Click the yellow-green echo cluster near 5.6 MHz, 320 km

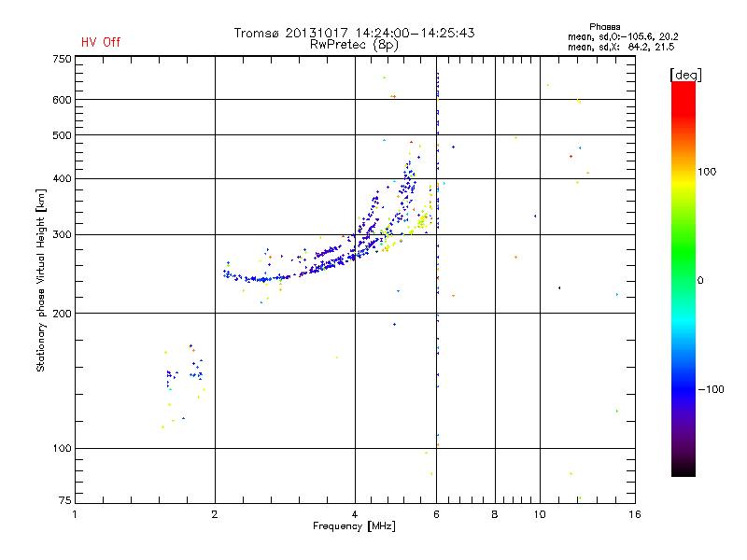(x=423, y=220)
